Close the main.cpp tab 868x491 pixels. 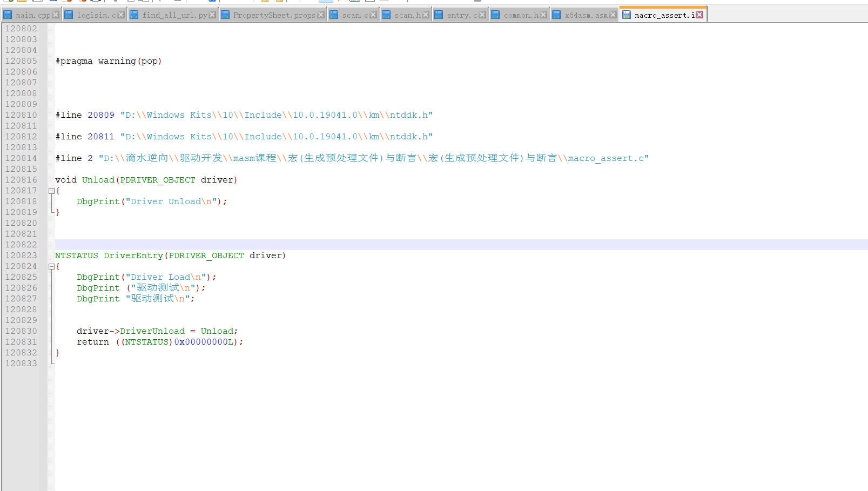[56, 15]
